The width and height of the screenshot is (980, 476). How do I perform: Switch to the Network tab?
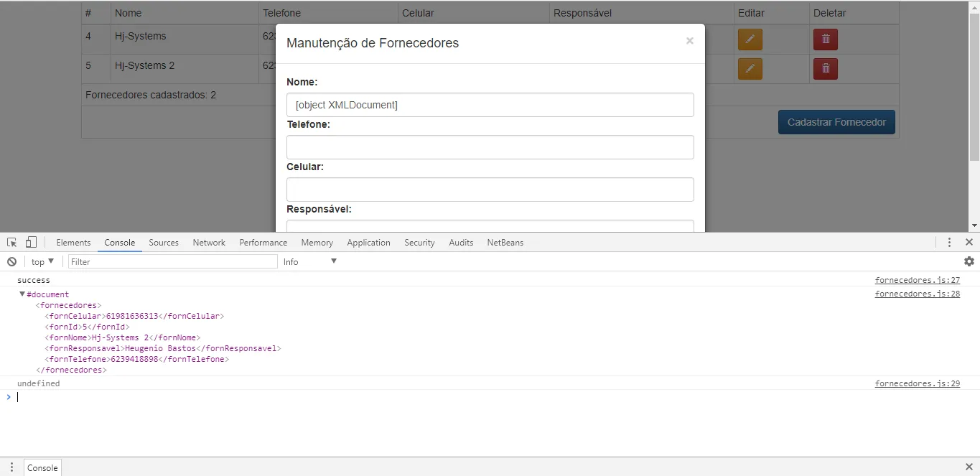209,243
